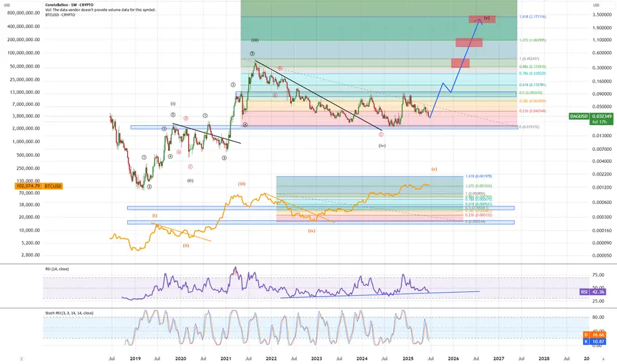This screenshot has height=364, width=617.
Task: Click 75.00 on the RSI pane scale
Action: [598, 275]
